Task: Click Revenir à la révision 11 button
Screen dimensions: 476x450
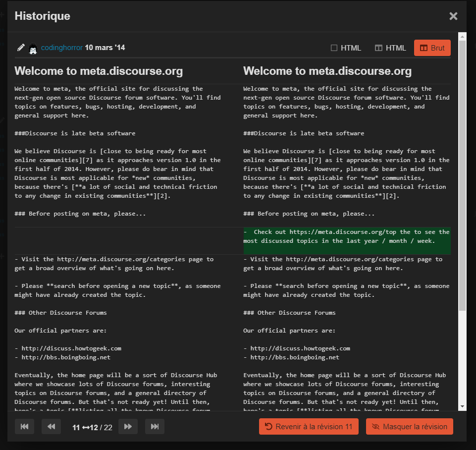Action: pyautogui.click(x=309, y=427)
